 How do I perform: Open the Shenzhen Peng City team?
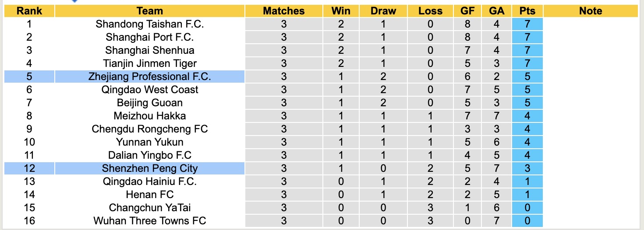point(149,168)
